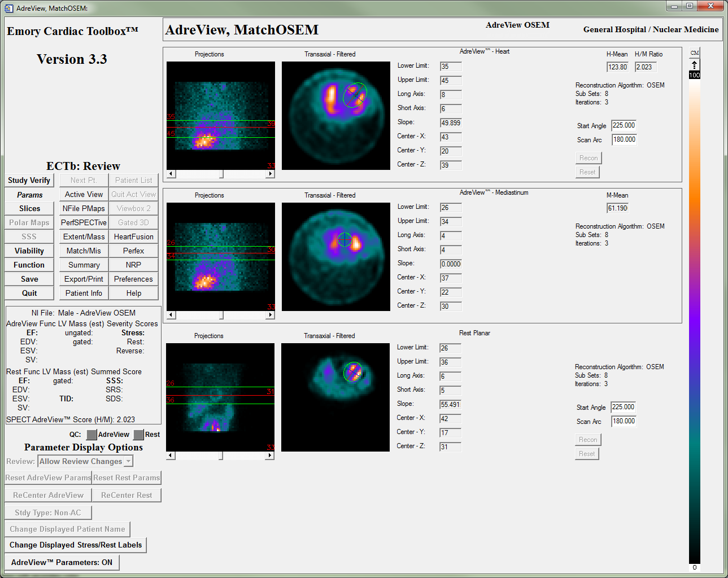Click the right scroll arrow under Mediastinum Projections

tap(271, 315)
